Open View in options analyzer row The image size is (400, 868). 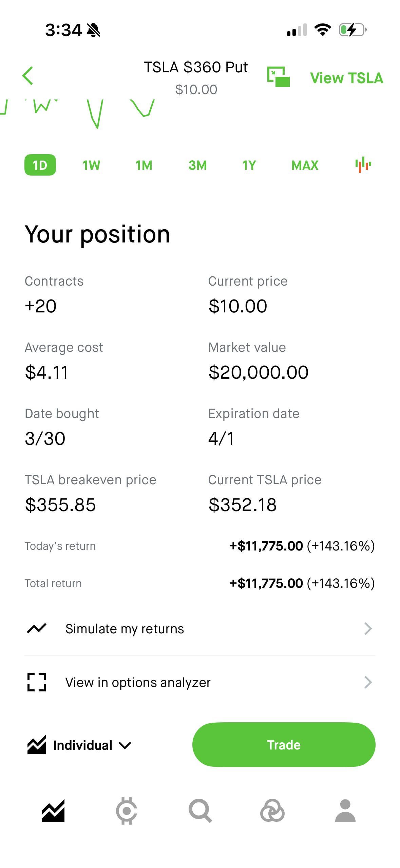(200, 682)
